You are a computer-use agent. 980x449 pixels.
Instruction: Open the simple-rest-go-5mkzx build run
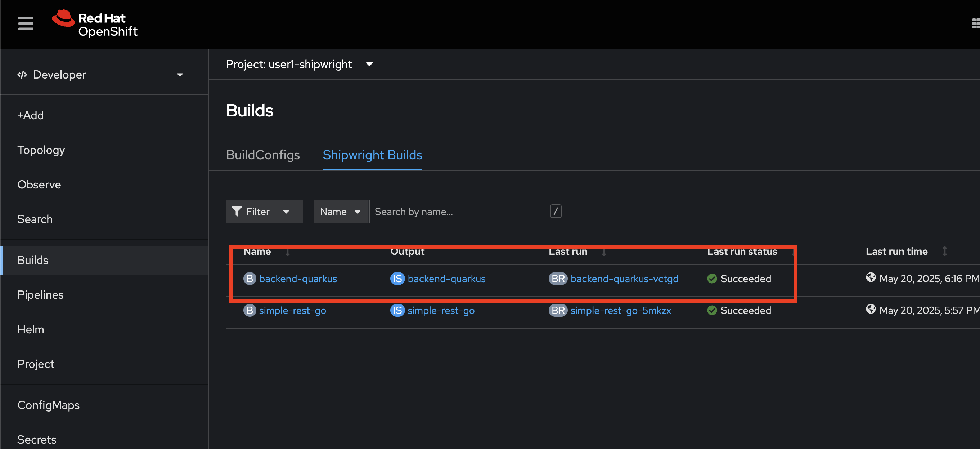click(x=620, y=310)
